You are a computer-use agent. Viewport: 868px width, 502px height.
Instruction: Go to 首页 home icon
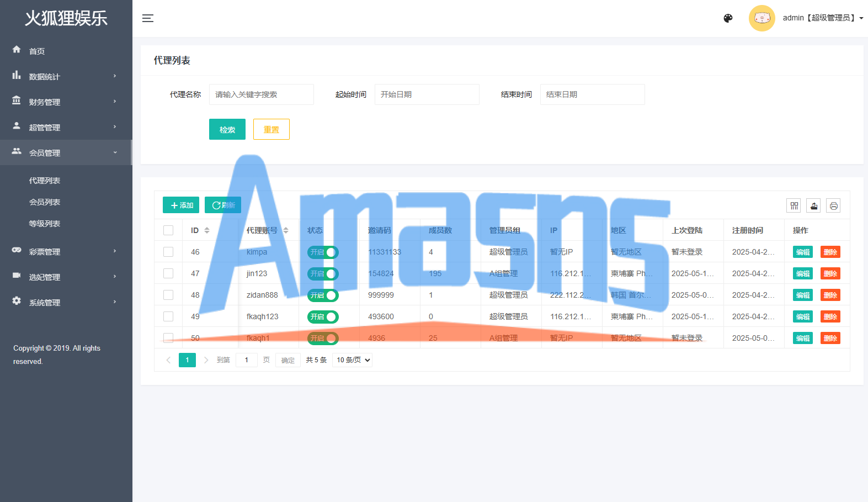pyautogui.click(x=17, y=50)
